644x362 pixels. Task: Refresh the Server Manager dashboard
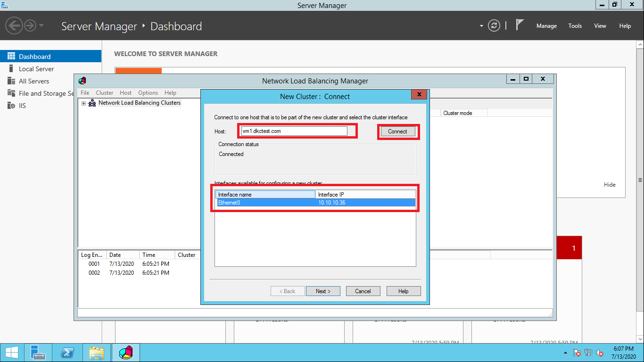(494, 25)
